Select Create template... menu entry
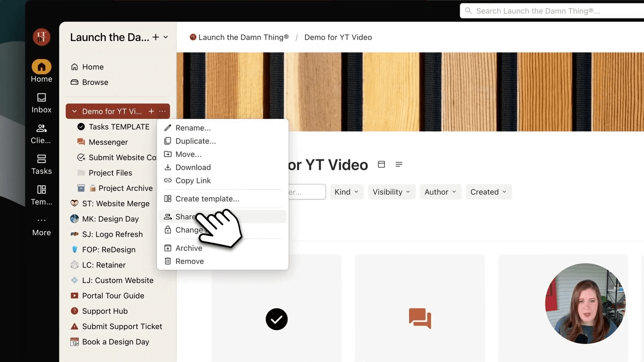The width and height of the screenshot is (644, 362). pos(207,199)
